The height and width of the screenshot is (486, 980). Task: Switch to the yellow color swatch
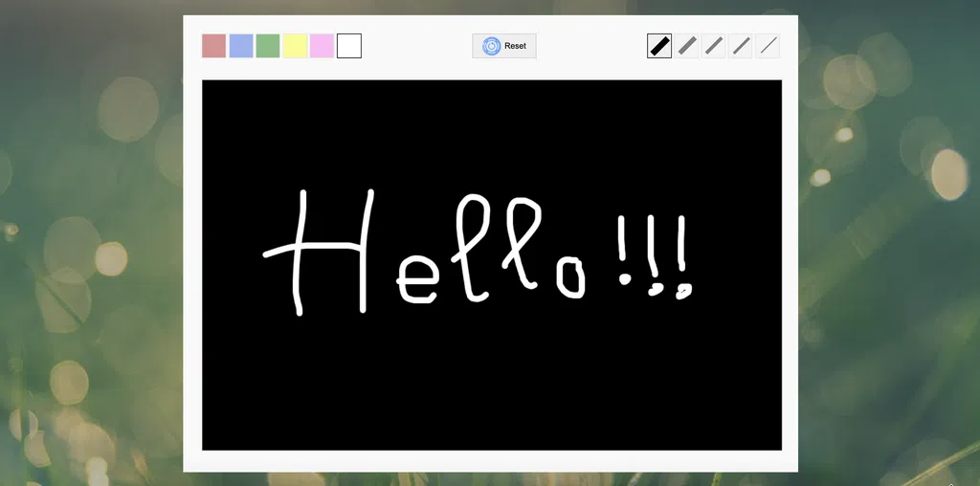pyautogui.click(x=295, y=46)
